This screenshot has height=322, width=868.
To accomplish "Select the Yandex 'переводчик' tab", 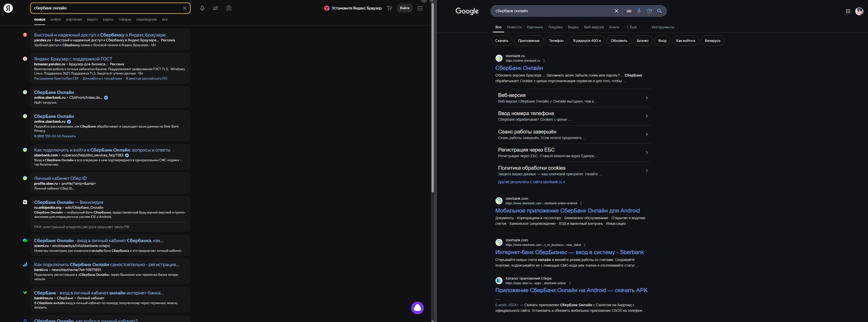I will pos(147,19).
